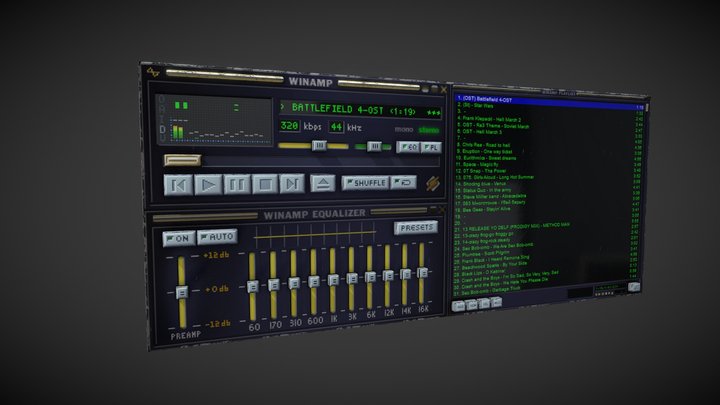Click the 600 Hz band slider handle
This screenshot has height=405, width=720.
tap(314, 281)
